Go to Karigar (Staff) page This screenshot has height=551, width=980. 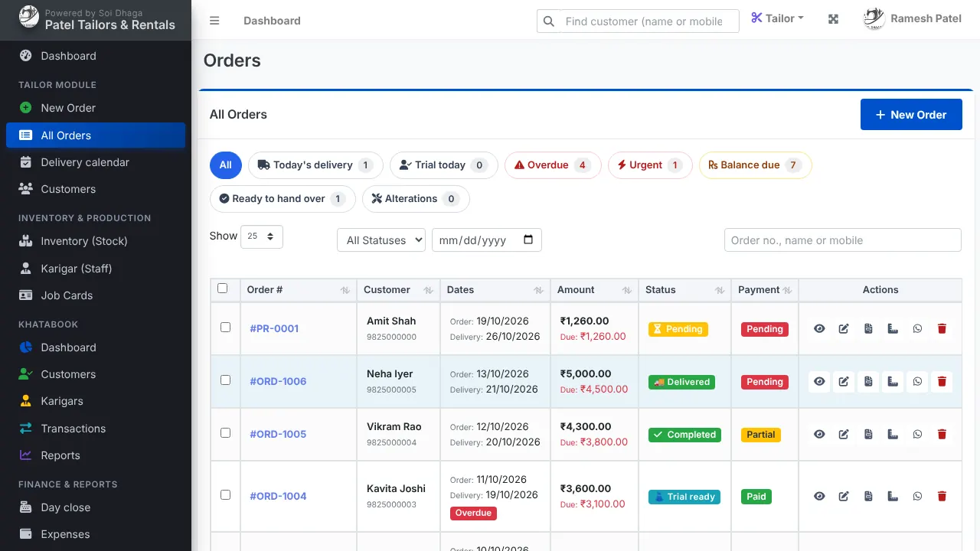coord(96,269)
